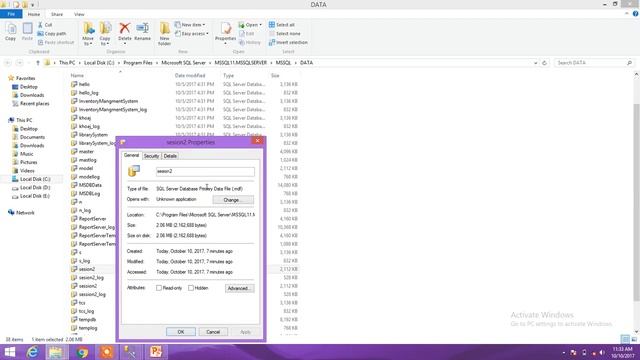
Task: Select Local Disk (D:) in navigation pane
Action: (35, 188)
